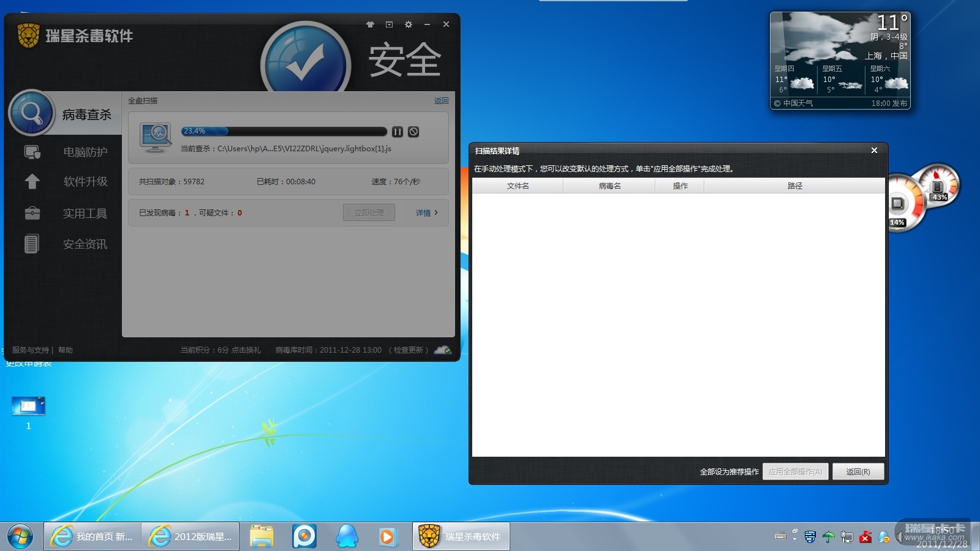Click 应用全部操作(A) button
980x551 pixels.
796,471
